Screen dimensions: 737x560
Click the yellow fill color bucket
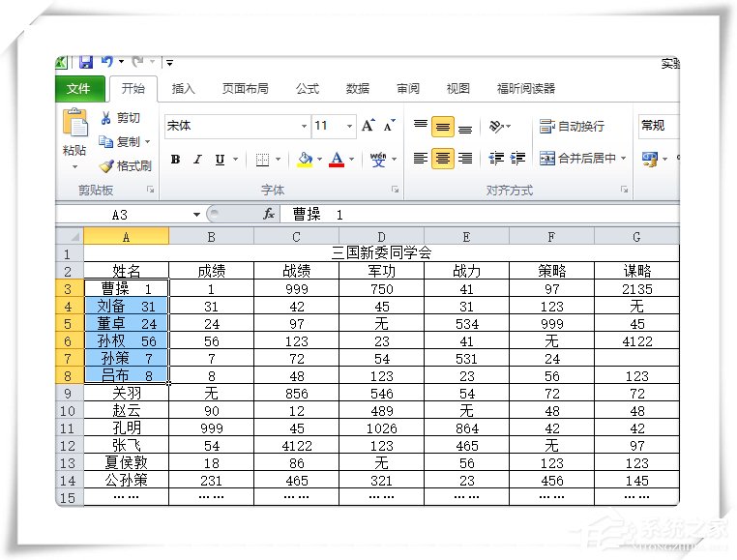point(305,160)
